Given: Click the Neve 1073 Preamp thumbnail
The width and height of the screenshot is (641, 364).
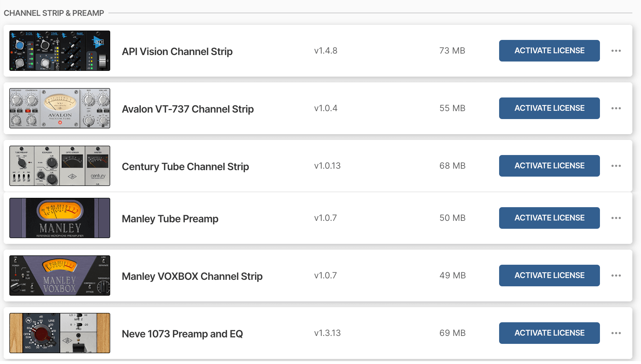Looking at the screenshot, I should point(59,333).
